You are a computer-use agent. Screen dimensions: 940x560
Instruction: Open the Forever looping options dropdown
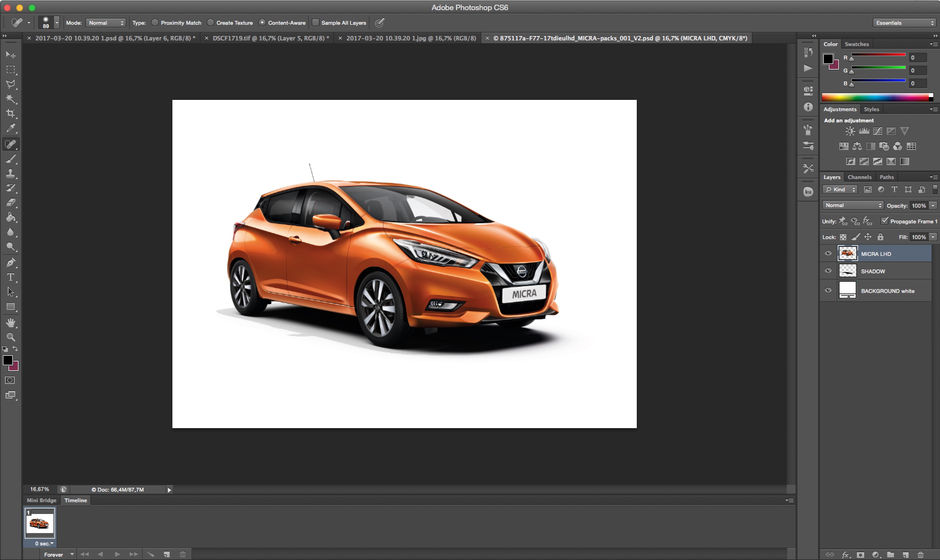click(x=58, y=554)
